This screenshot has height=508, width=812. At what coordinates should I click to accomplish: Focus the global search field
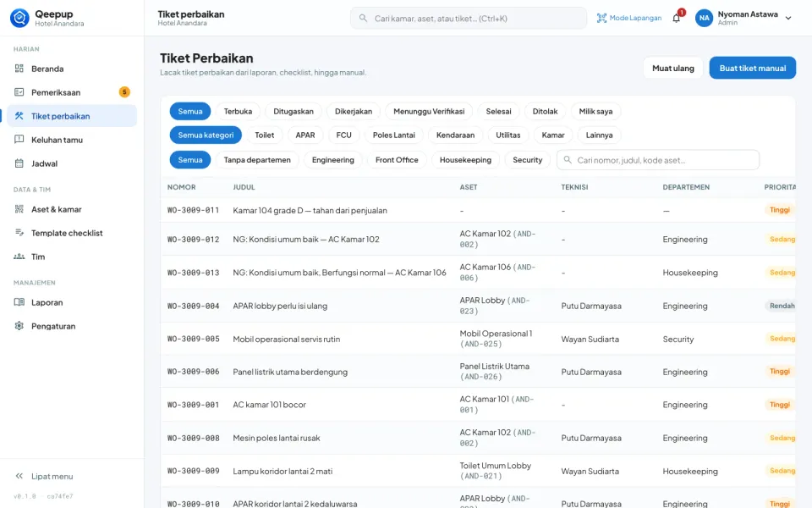point(468,18)
